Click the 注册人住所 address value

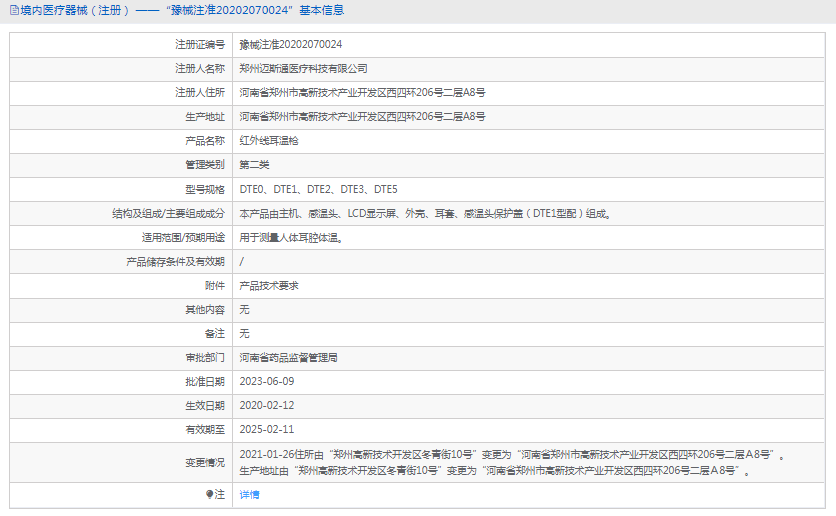362,92
